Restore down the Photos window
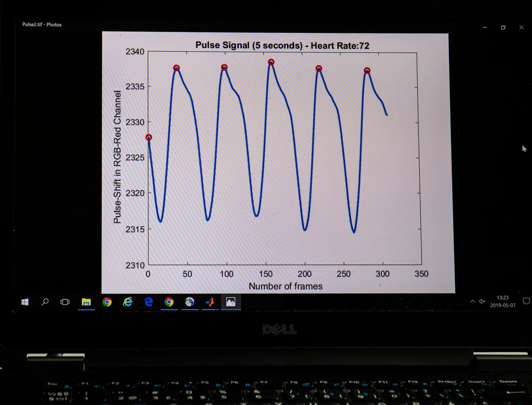The height and width of the screenshot is (405, 532). click(503, 27)
